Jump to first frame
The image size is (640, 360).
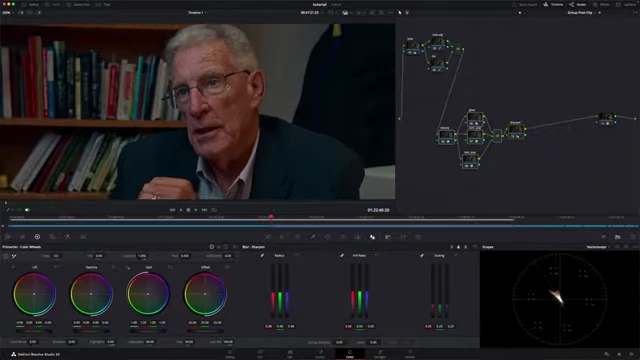[x=172, y=210]
